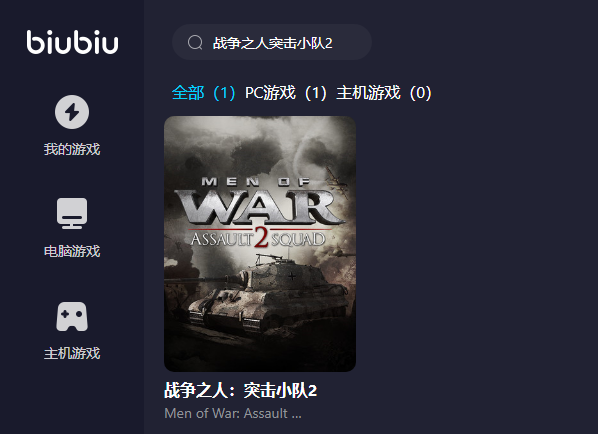Focus the search field containing 战争之人突击小队2
This screenshot has height=434, width=598.
click(272, 42)
